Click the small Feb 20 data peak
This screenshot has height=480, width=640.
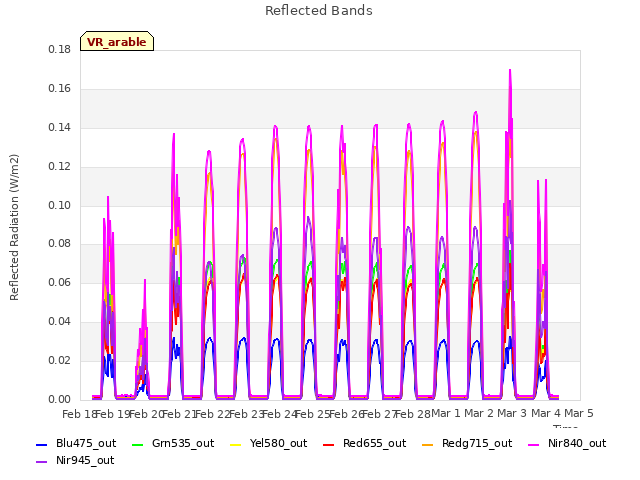click(144, 282)
